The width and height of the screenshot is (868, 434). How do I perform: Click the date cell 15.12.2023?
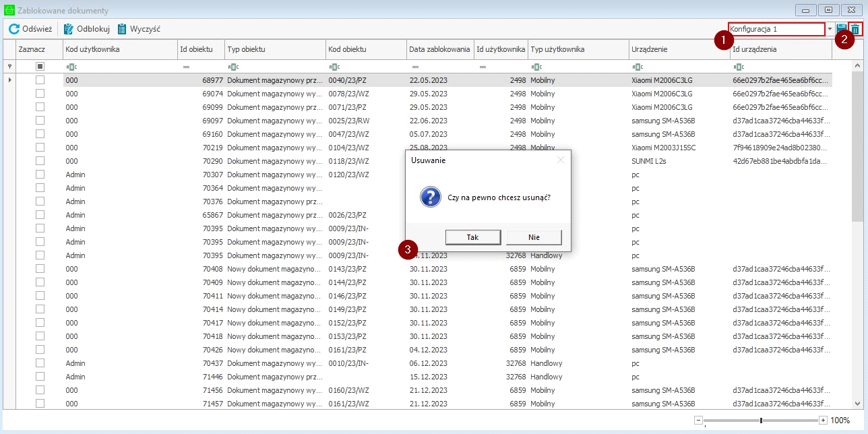440,376
